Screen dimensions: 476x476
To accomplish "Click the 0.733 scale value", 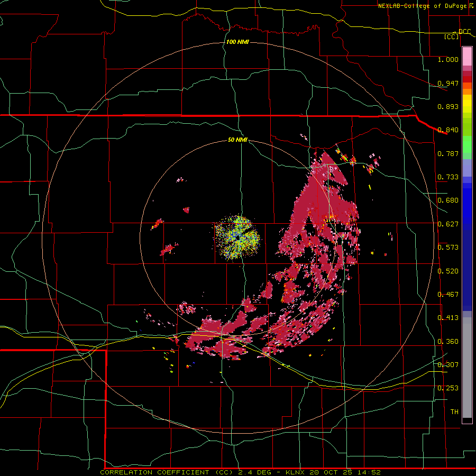I will click(448, 177).
